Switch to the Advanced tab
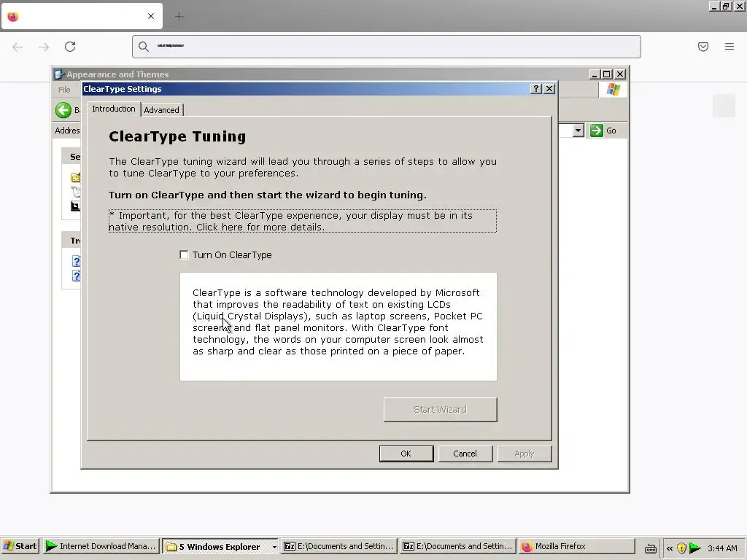Screen dimensions: 747x560 pos(161,110)
